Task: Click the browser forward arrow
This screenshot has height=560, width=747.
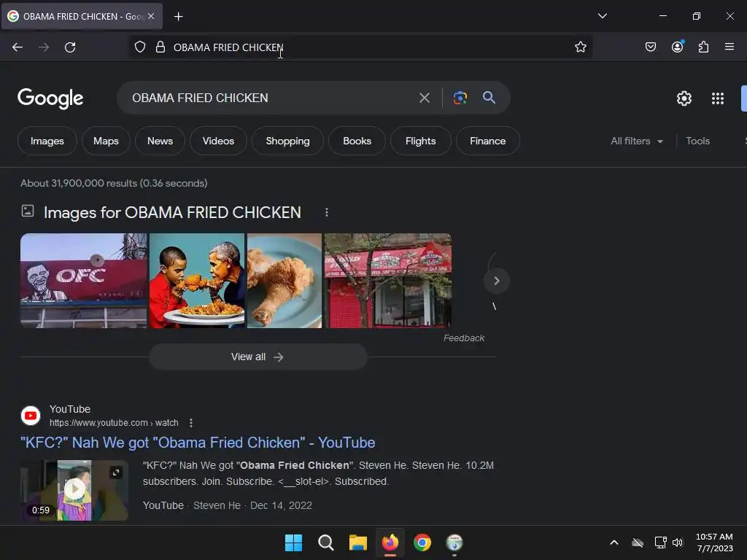Action: coord(44,47)
